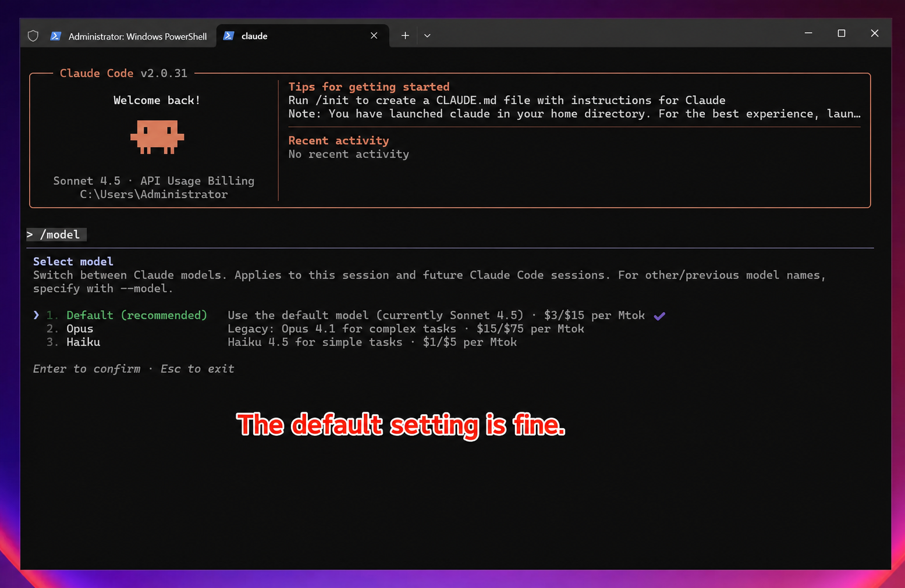Screen dimensions: 905x588
Task: Click the 'Tips for getting started' heading
Action: (x=369, y=87)
